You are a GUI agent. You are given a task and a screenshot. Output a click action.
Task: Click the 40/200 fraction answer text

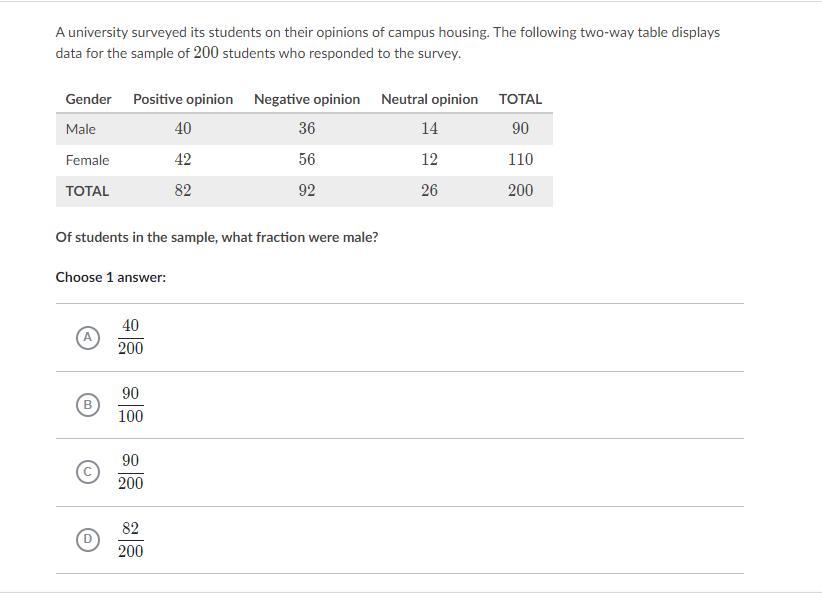tap(130, 337)
